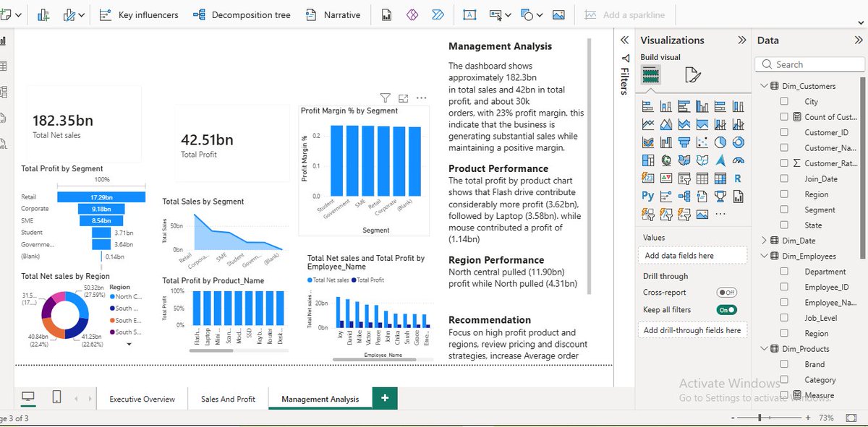Toggle the Cross-report switch

726,293
